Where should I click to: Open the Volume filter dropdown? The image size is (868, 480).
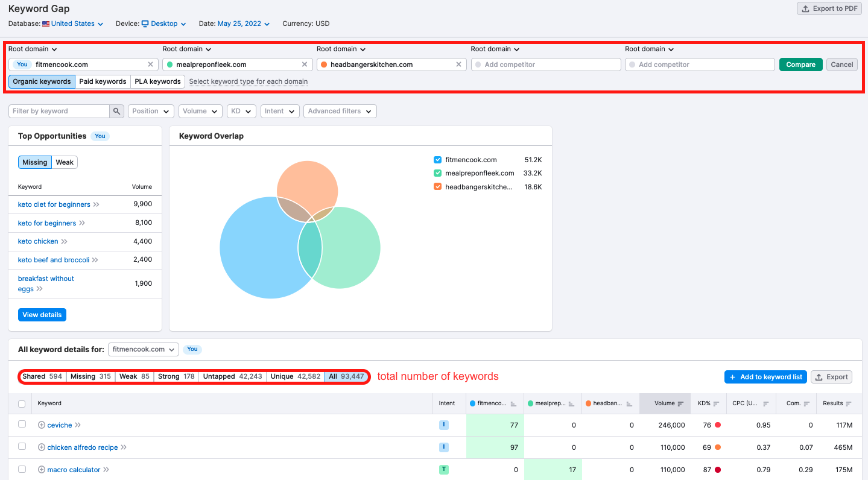pos(200,111)
